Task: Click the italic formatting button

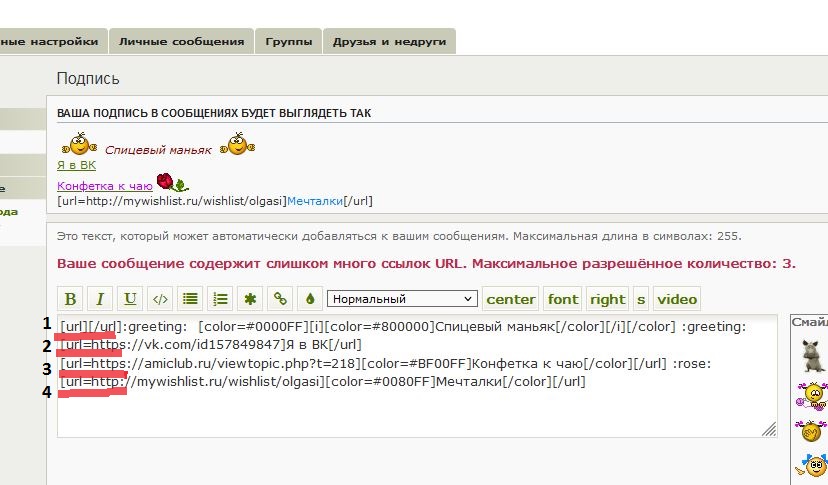Action: [x=100, y=298]
